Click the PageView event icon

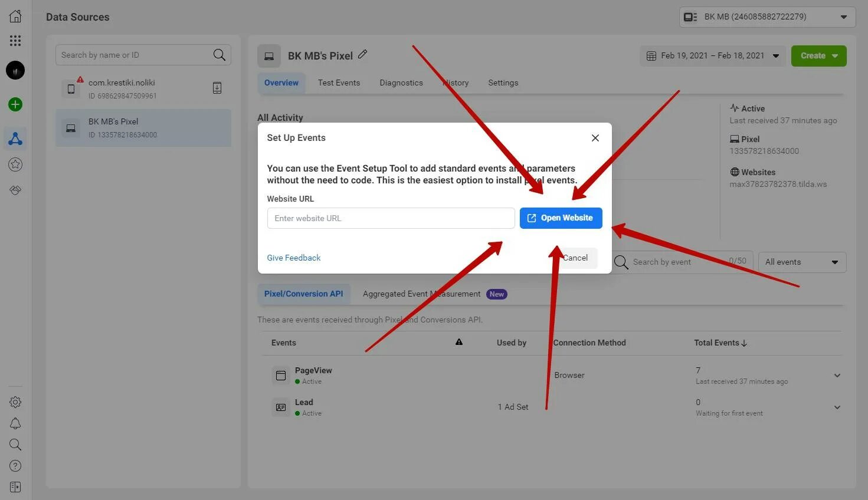tap(281, 376)
